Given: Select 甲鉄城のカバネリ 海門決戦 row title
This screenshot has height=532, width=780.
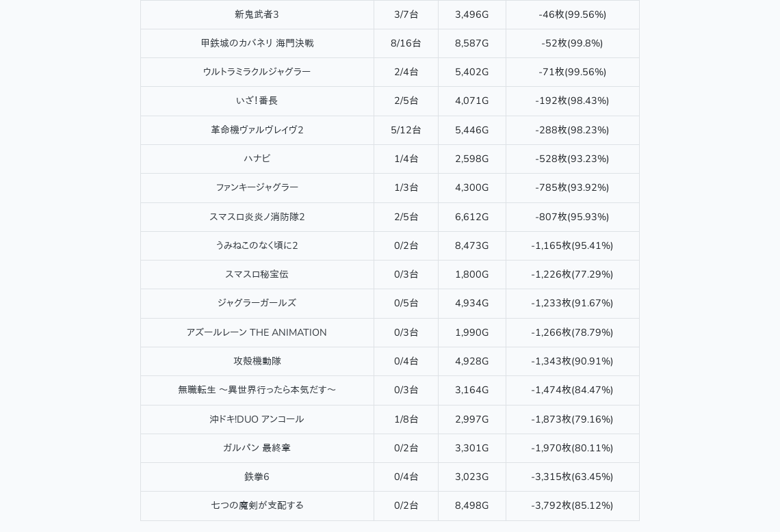Looking at the screenshot, I should (x=257, y=43).
